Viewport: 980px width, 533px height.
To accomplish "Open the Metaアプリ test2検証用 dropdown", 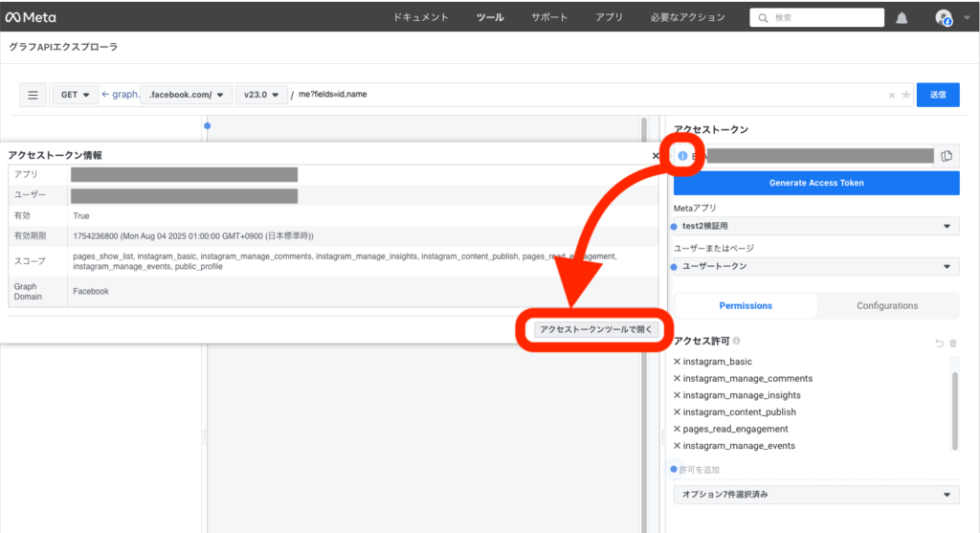I will point(816,226).
